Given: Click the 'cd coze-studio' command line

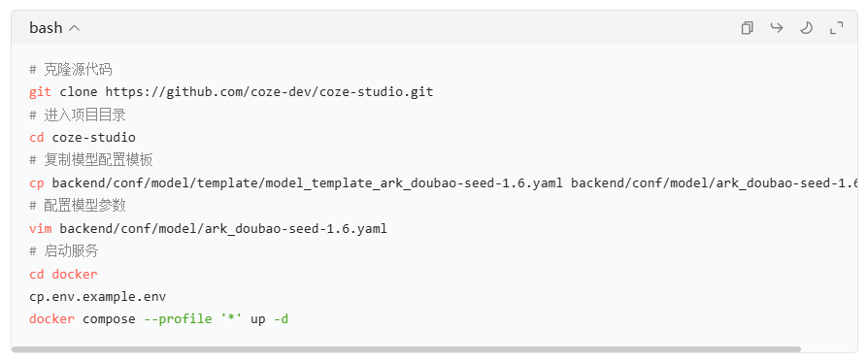Looking at the screenshot, I should [83, 137].
